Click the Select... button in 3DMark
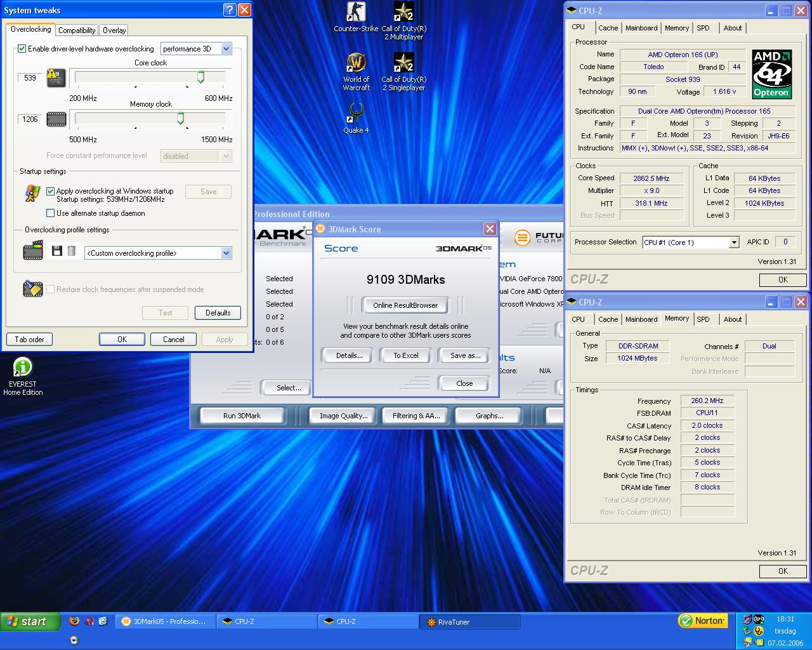 [x=287, y=388]
